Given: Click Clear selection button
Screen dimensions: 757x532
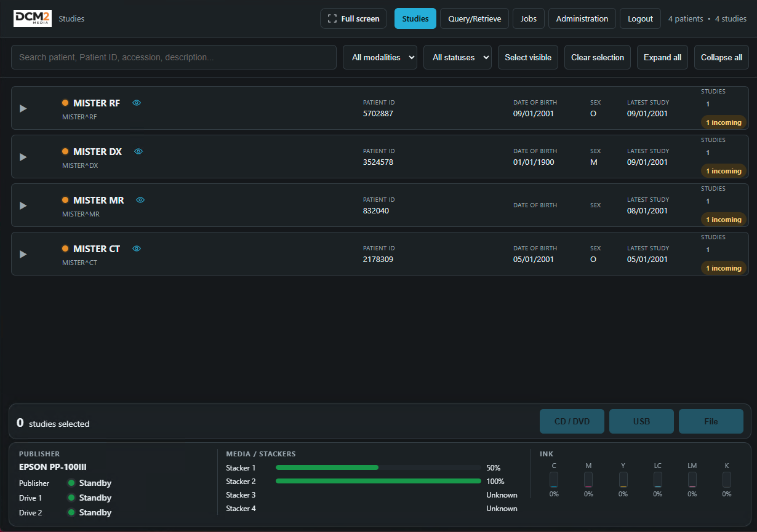Looking at the screenshot, I should click(598, 57).
